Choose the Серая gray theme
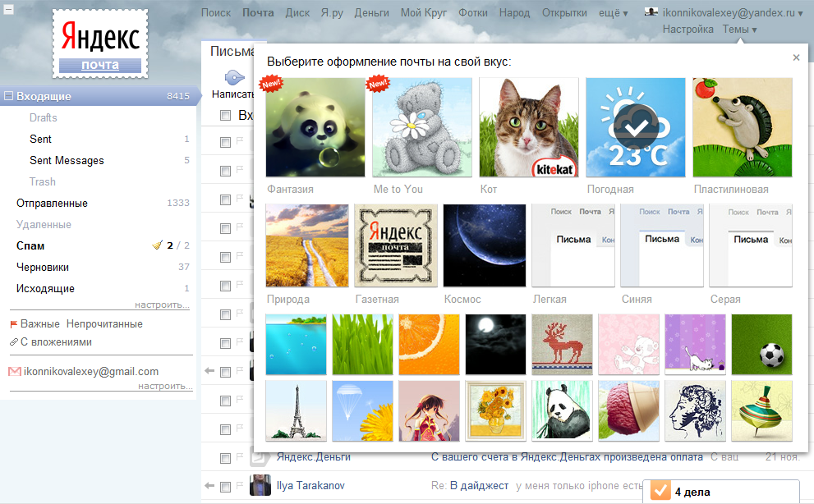 (x=751, y=245)
